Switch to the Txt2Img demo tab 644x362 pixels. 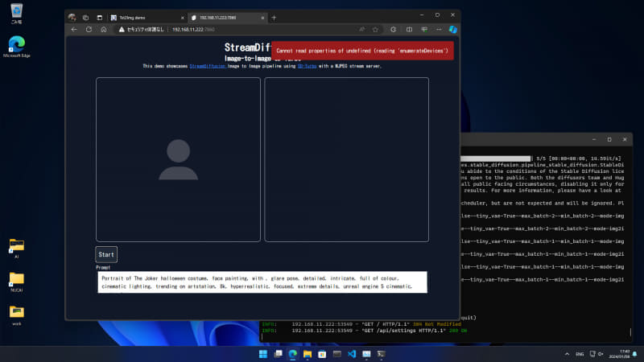pos(147,18)
